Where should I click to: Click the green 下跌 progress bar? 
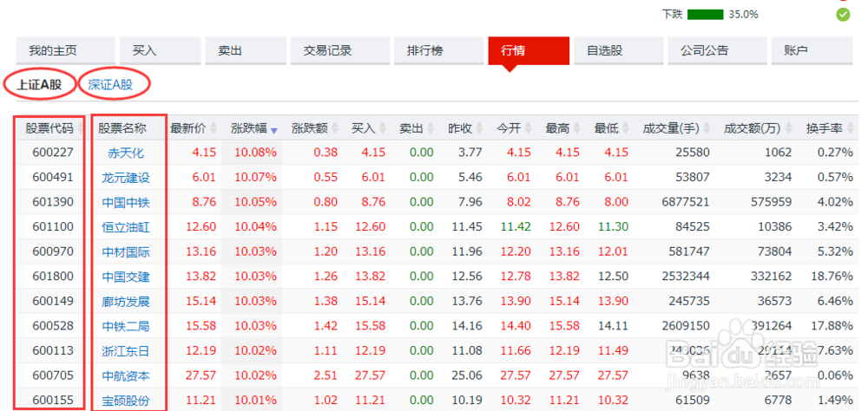point(705,15)
